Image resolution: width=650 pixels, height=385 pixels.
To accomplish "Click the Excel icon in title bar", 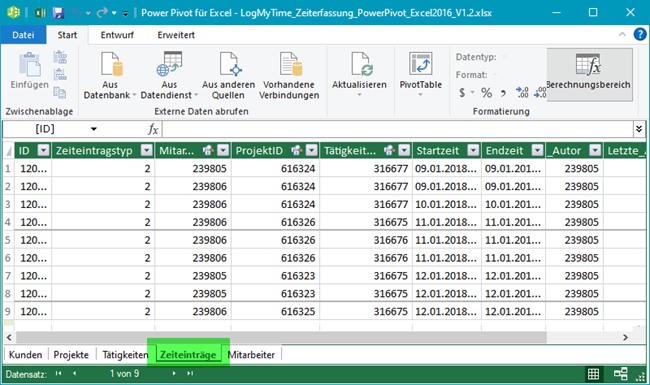I will click(x=40, y=13).
